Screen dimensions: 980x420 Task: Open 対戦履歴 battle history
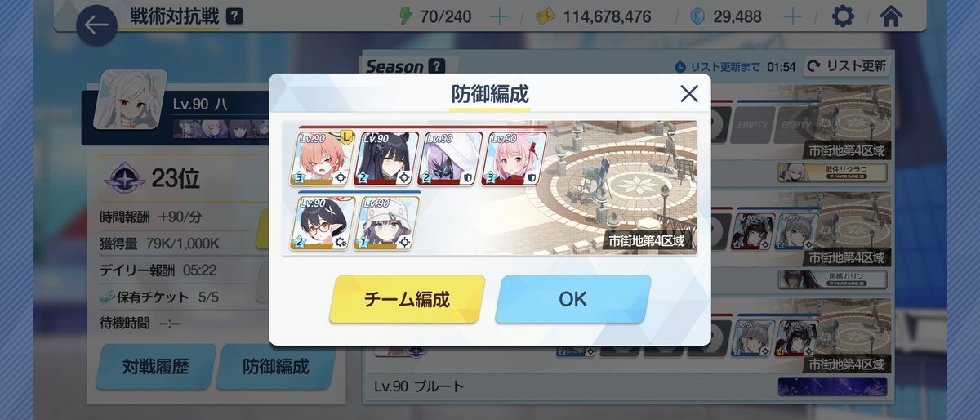click(x=156, y=367)
